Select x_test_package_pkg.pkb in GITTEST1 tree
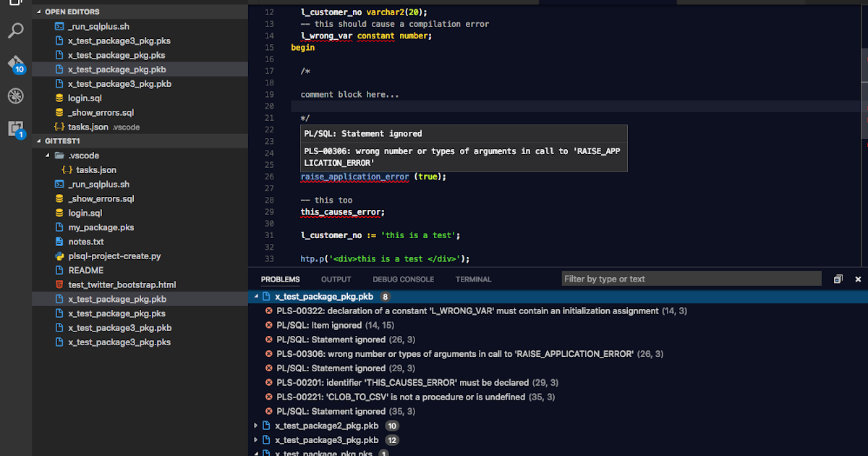The image size is (868, 456). 140,299
